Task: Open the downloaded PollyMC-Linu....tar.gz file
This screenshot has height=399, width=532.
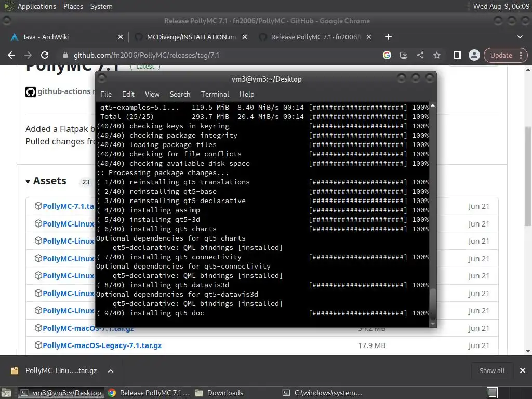Action: [61, 370]
